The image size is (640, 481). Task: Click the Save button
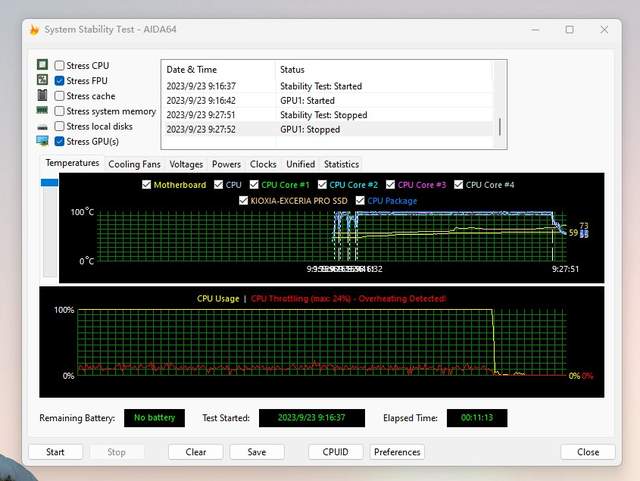tap(257, 452)
